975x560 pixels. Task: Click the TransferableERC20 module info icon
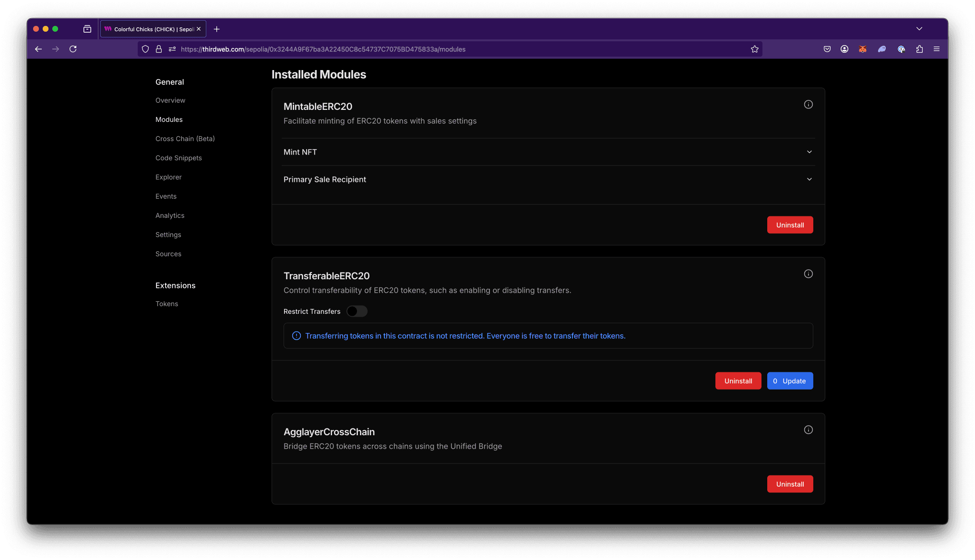(x=808, y=274)
